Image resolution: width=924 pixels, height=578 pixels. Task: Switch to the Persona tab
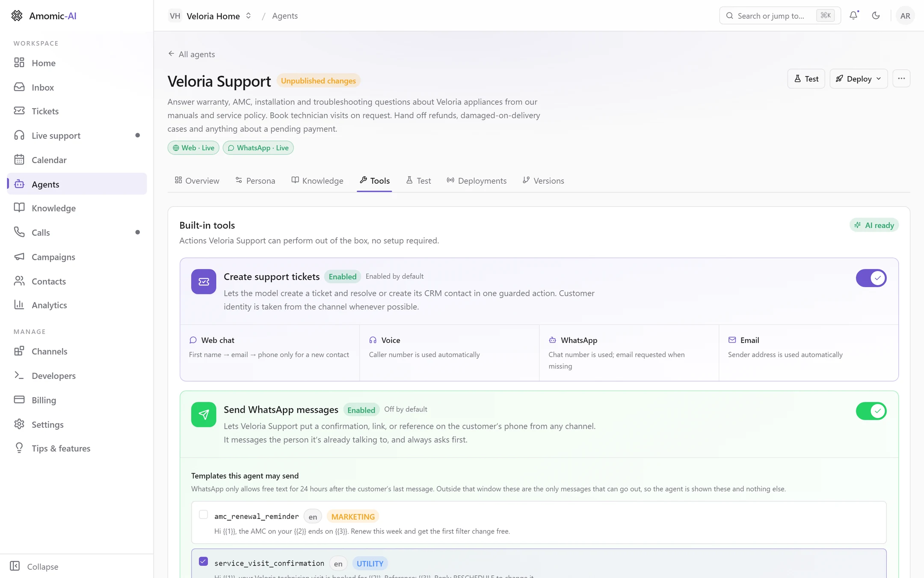click(255, 181)
